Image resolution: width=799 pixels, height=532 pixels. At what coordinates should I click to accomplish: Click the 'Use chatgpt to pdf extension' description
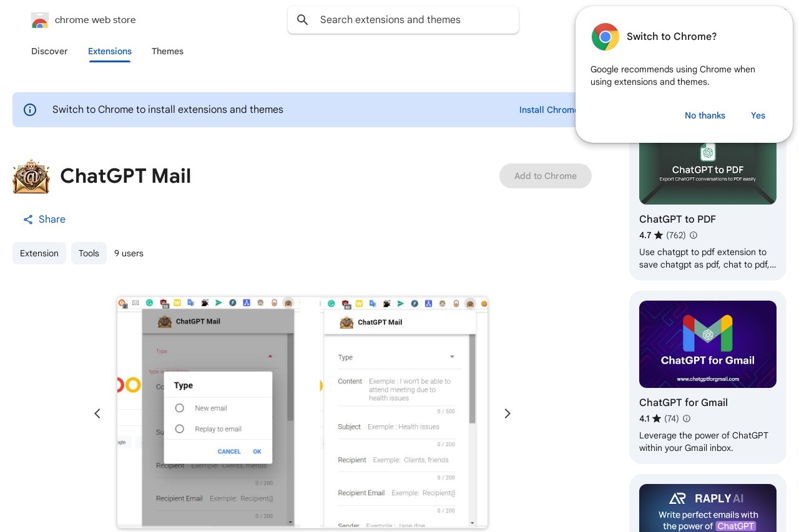[708, 259]
